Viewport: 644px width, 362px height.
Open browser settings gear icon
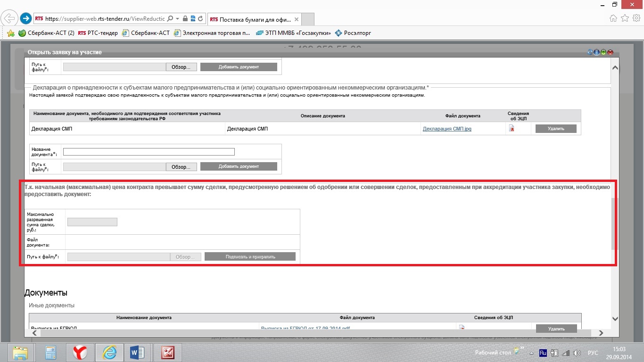pyautogui.click(x=636, y=18)
